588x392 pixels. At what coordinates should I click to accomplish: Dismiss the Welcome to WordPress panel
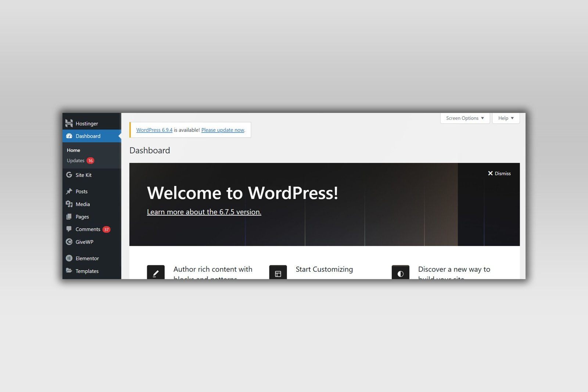point(499,174)
